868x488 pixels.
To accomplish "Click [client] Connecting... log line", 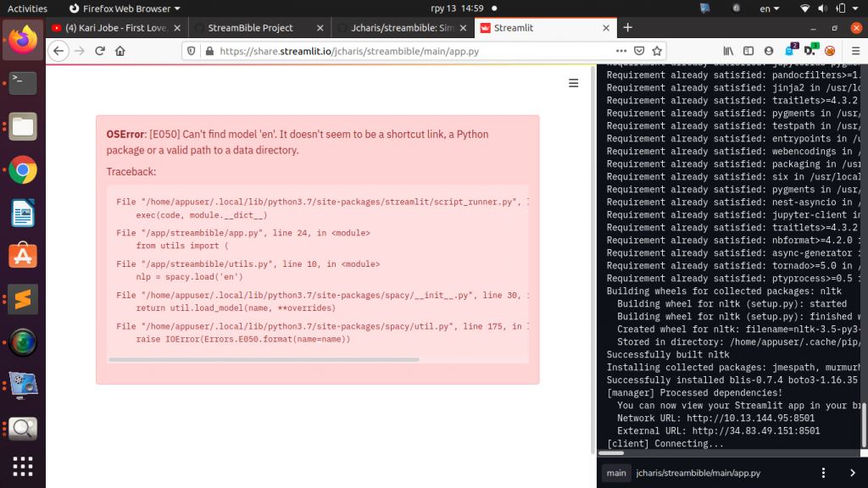I will point(665,444).
